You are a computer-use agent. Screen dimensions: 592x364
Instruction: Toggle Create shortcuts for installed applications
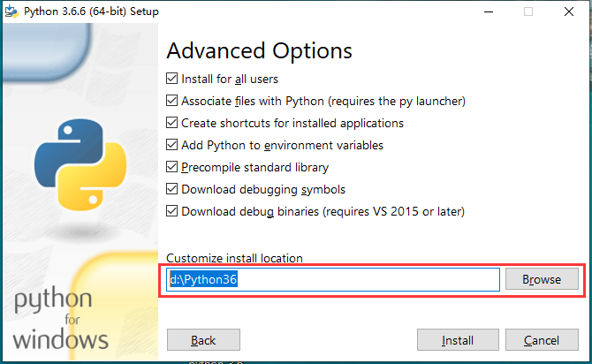point(171,123)
